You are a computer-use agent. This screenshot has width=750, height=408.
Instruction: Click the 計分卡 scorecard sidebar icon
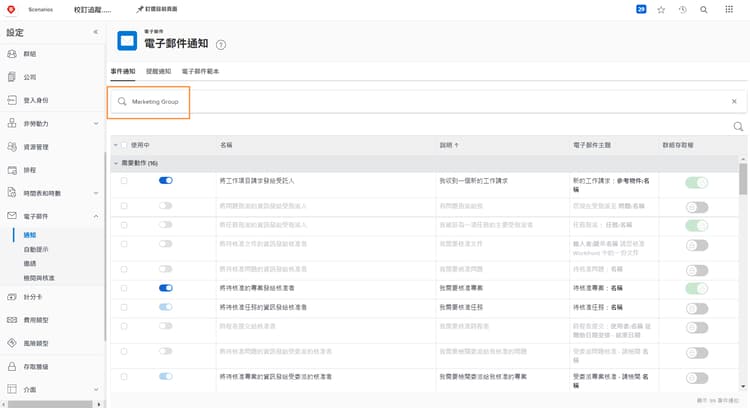[x=12, y=297]
